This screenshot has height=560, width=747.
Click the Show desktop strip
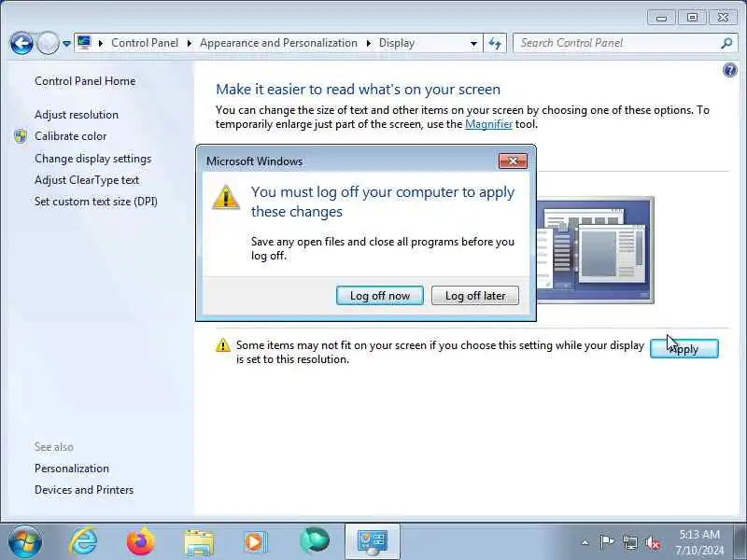(x=741, y=541)
